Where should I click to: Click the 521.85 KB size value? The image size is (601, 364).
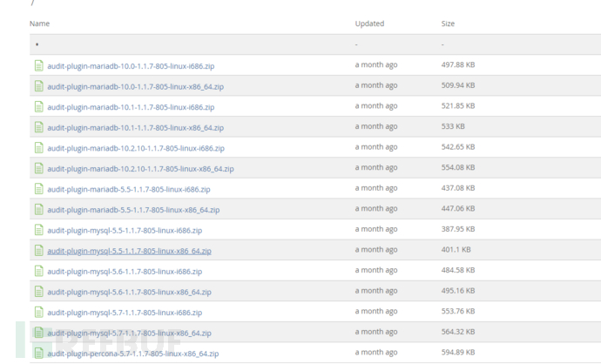pos(458,105)
